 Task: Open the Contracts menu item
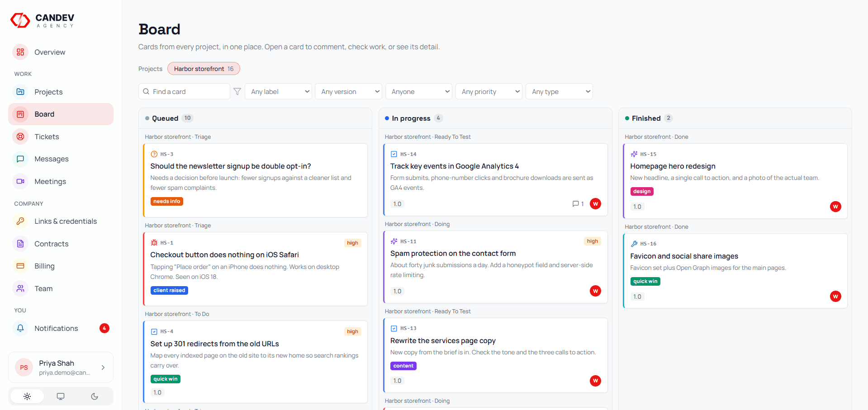tap(61, 244)
